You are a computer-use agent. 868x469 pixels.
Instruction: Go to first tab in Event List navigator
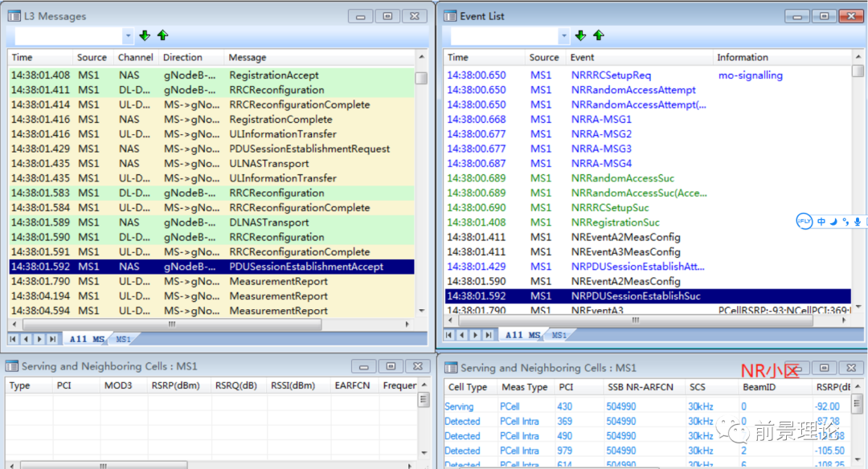pos(448,335)
